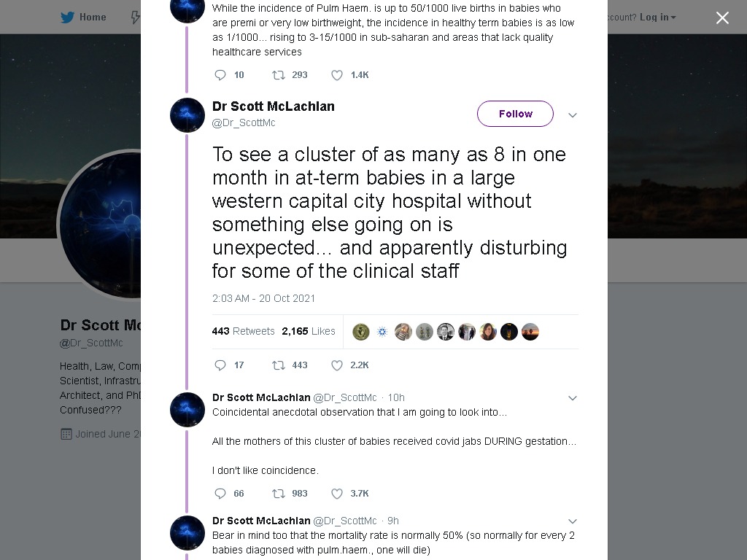Expand options chevron beside the Follow button
Screen dimensions: 747x560
point(573,114)
